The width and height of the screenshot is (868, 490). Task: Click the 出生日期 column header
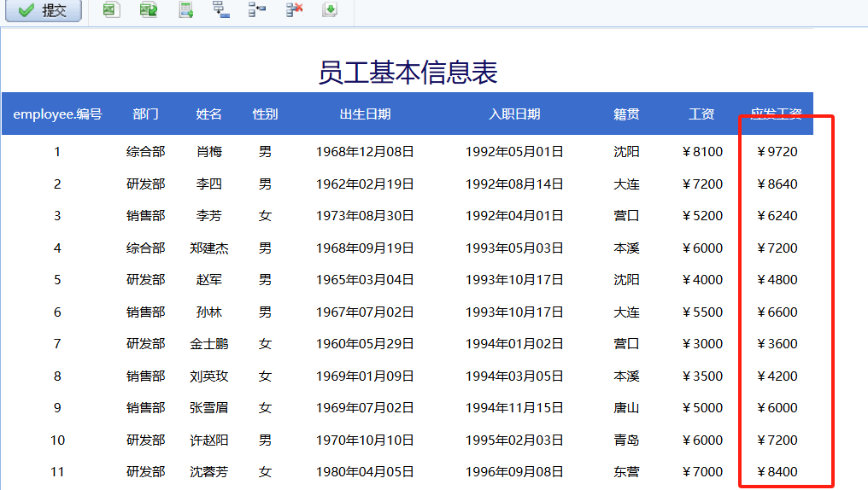pos(365,114)
